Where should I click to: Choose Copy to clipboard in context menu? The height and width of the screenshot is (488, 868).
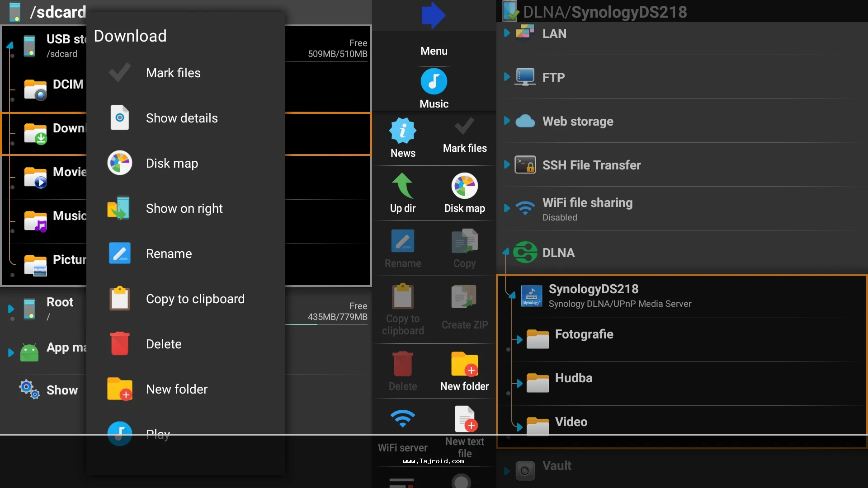tap(195, 299)
